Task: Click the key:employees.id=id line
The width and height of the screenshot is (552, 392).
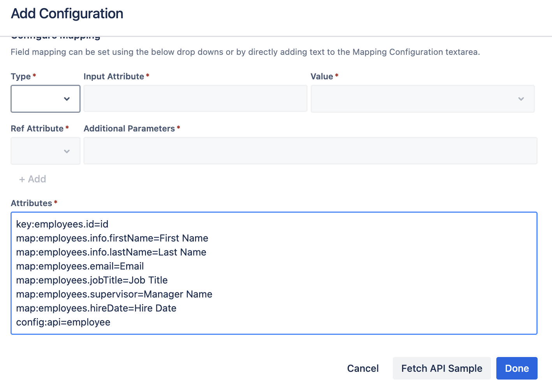Action: coord(62,224)
